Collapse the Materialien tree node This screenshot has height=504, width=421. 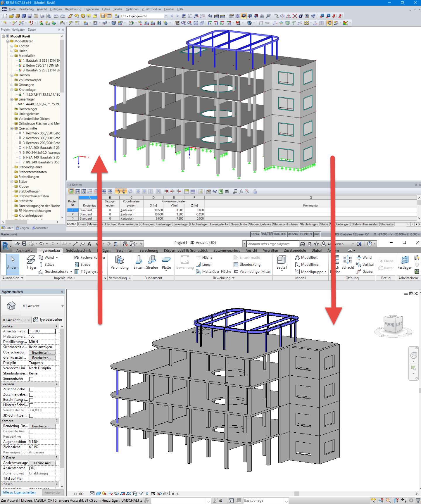[12, 56]
